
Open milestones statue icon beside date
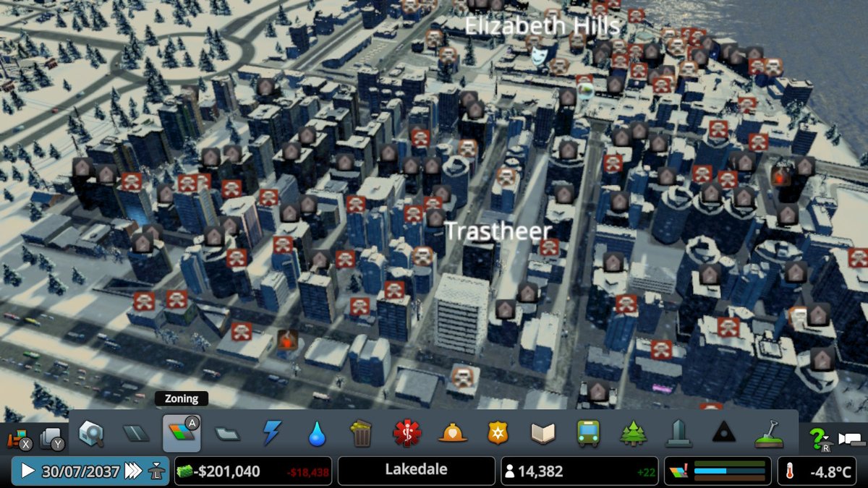coord(156,471)
